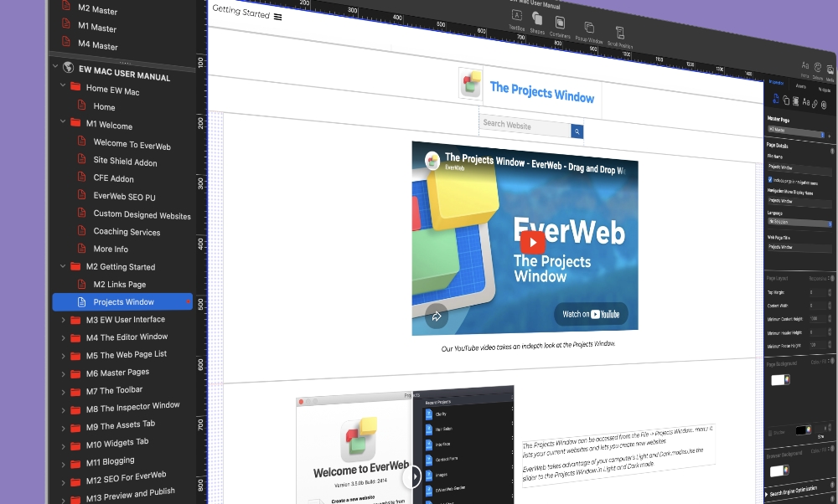Click the Popup Window toolbar icon
This screenshot has width=838, height=504.
click(x=589, y=29)
